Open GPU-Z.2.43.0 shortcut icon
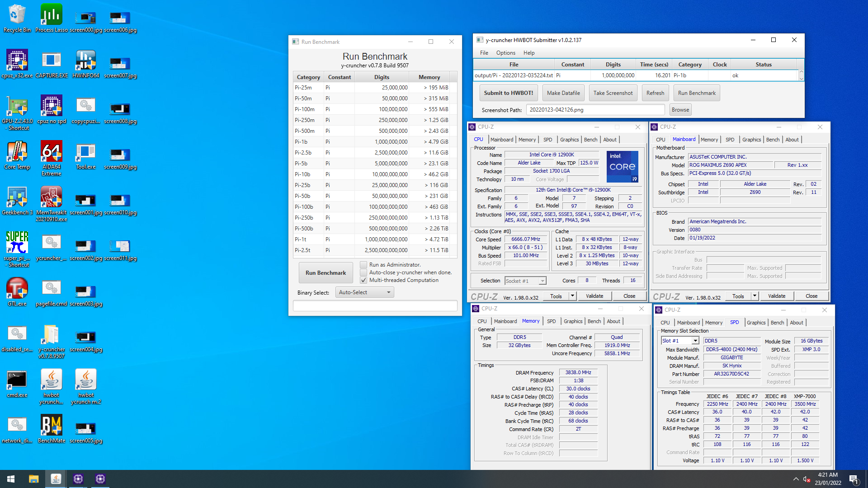868x488 pixels. pos(17,113)
